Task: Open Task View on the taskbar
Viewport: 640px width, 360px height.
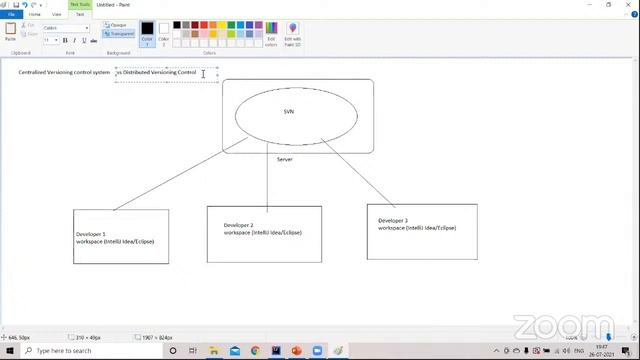Action: click(x=193, y=351)
